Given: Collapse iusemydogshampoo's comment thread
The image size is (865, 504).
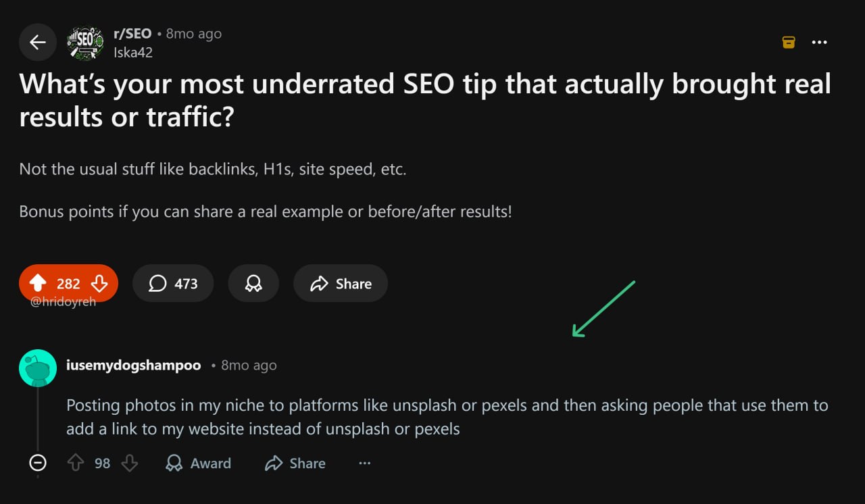Looking at the screenshot, I should [x=38, y=463].
